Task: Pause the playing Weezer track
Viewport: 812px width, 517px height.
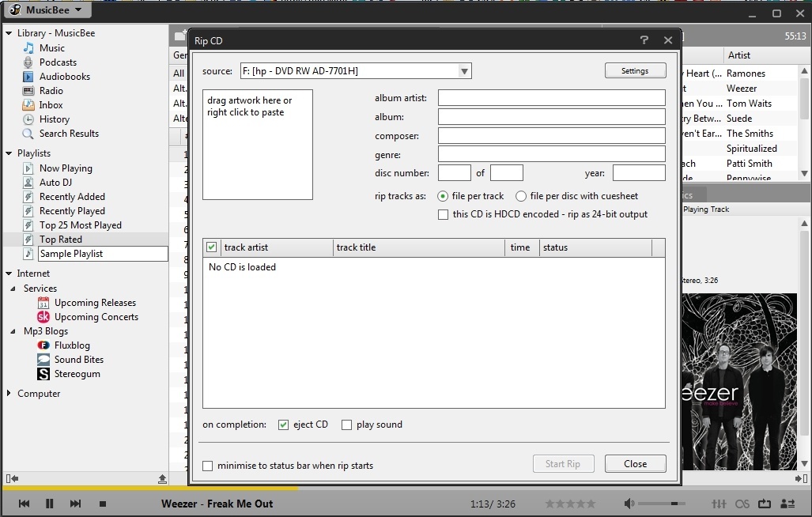Action: pyautogui.click(x=49, y=504)
